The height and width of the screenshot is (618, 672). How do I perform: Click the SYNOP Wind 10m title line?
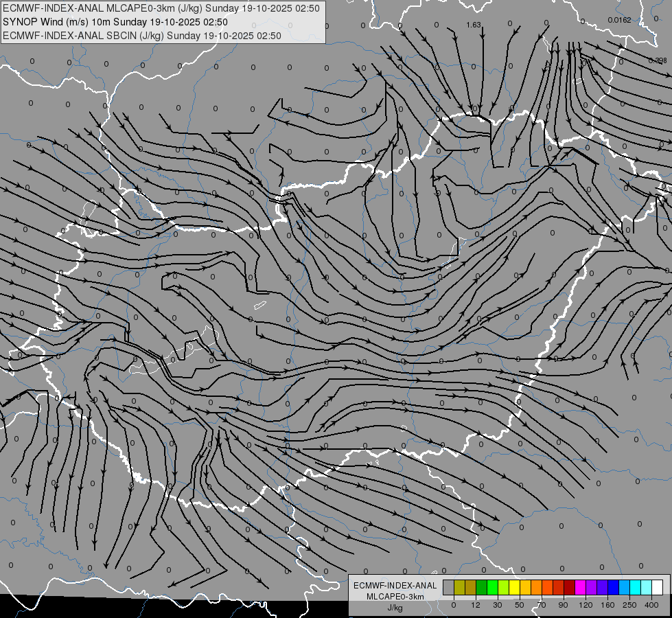(x=115, y=22)
